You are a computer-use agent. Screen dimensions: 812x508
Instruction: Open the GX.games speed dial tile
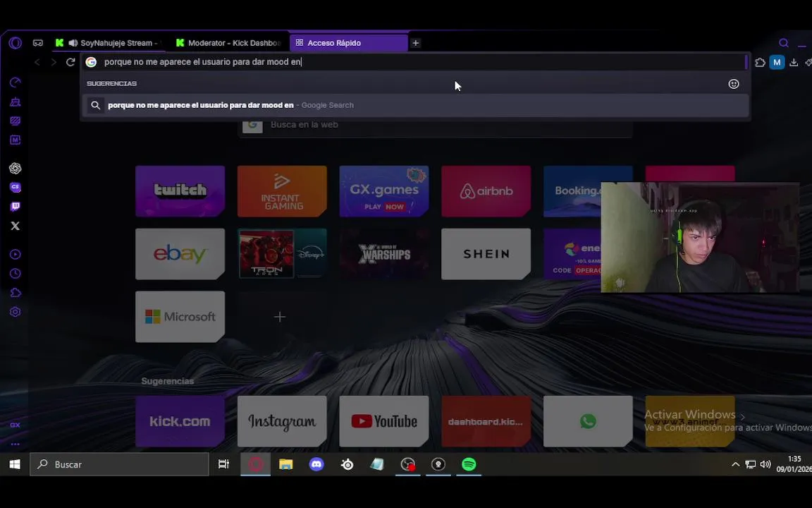coord(384,191)
